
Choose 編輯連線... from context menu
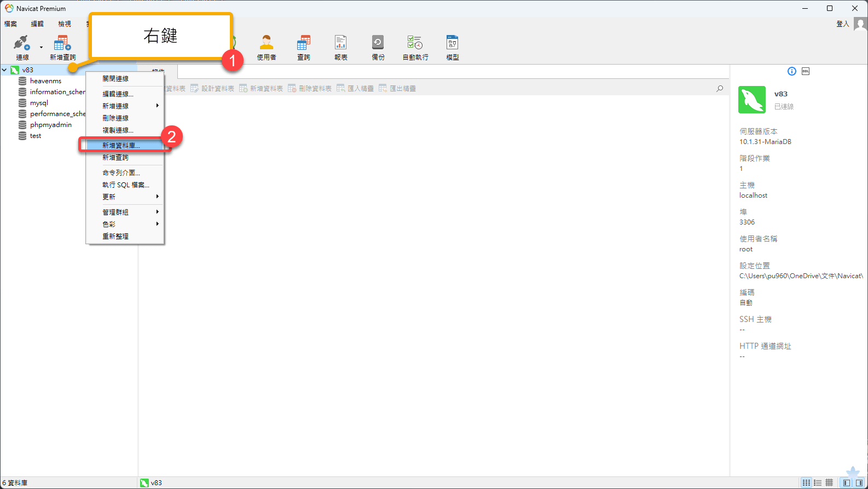point(125,94)
